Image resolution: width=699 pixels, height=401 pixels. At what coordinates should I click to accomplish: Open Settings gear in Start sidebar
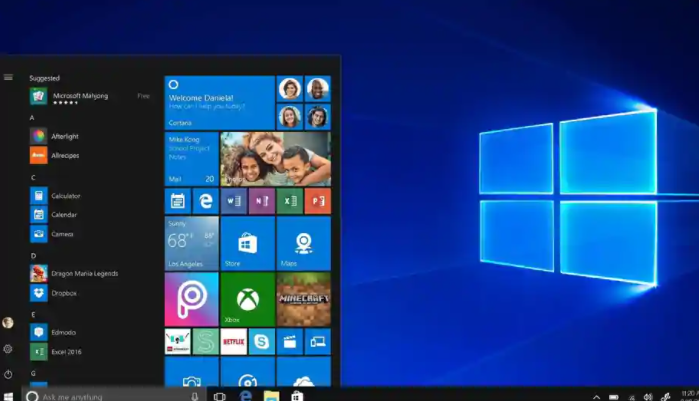tap(8, 349)
